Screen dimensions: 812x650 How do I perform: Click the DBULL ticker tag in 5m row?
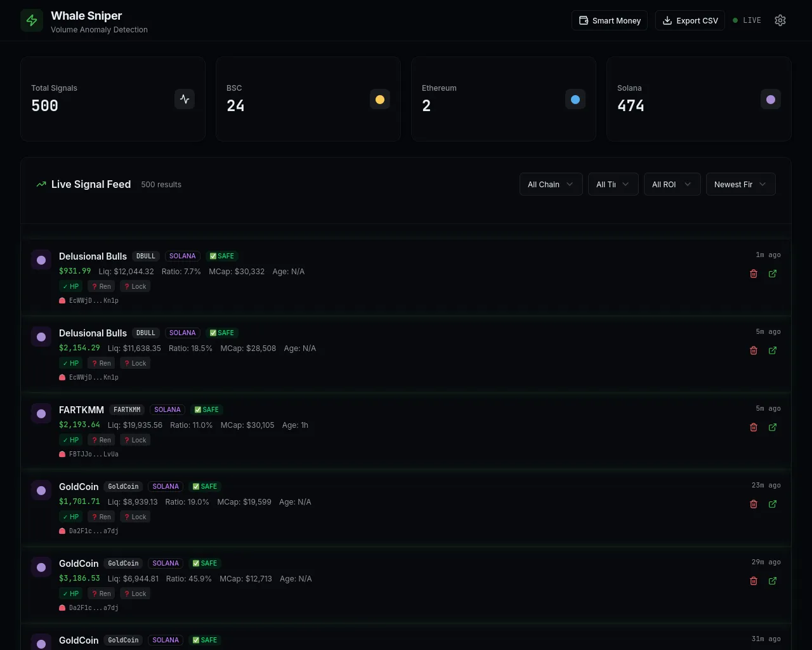tap(146, 333)
